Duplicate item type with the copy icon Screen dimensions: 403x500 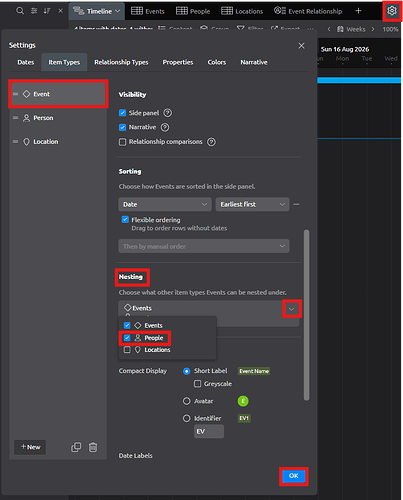coord(76,447)
